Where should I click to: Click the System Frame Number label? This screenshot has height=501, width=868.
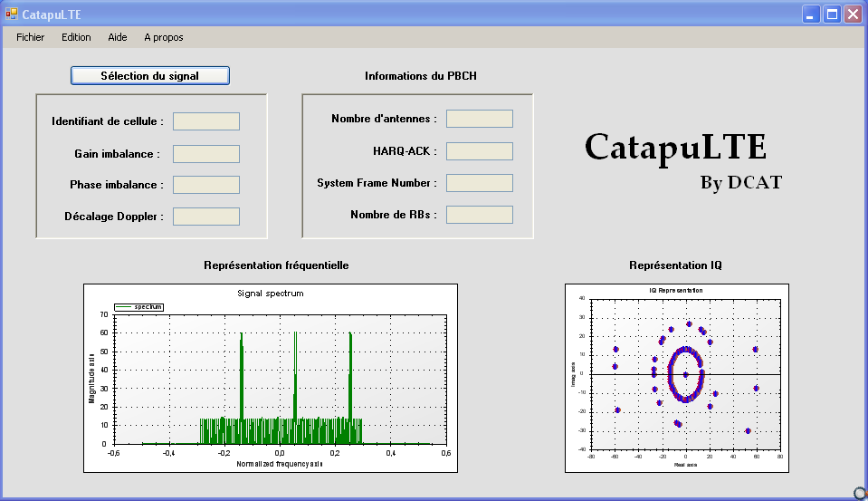coord(377,183)
